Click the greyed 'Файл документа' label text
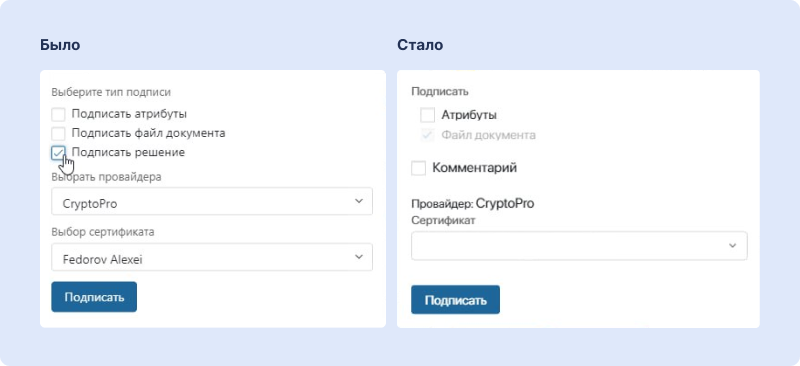Screen dimensions: 800x366 (x=488, y=135)
